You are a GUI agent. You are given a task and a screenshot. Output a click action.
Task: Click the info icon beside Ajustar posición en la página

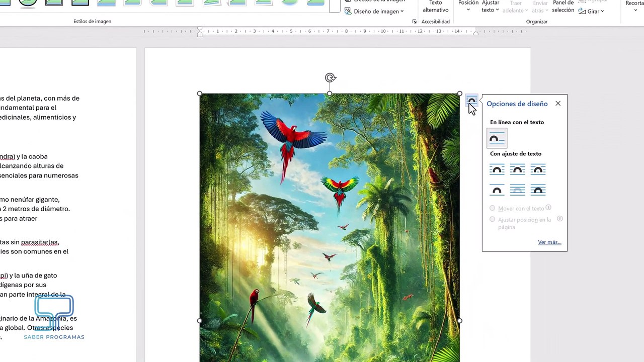[560, 219]
